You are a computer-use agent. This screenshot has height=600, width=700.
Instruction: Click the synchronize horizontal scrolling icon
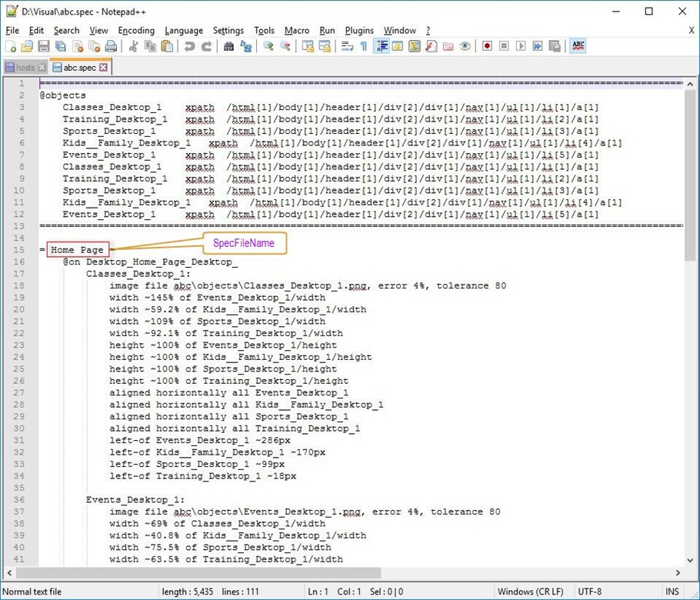point(325,46)
